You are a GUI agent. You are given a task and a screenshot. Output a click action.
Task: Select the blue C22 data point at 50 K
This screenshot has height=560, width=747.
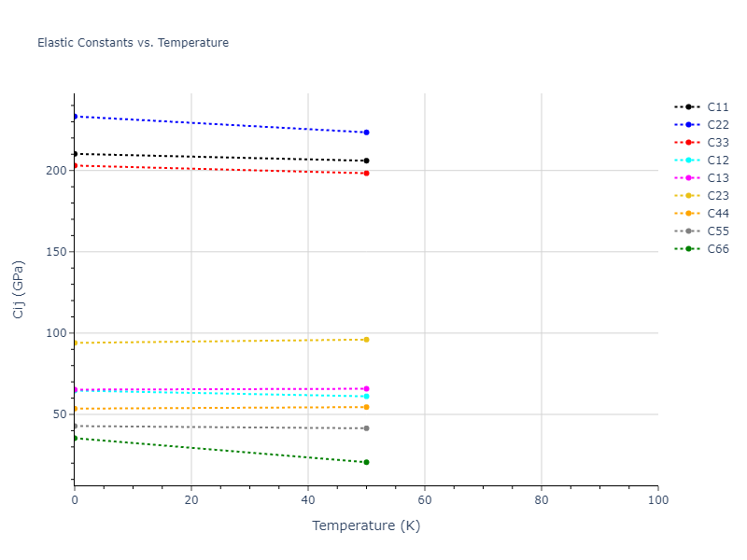pyautogui.click(x=366, y=133)
